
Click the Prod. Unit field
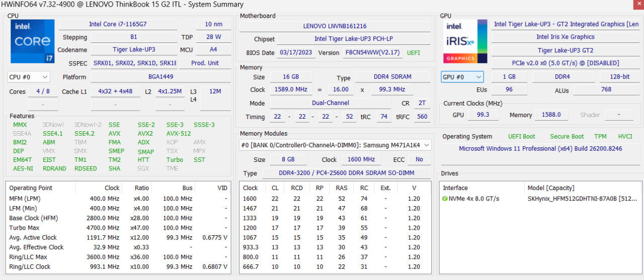(205, 63)
